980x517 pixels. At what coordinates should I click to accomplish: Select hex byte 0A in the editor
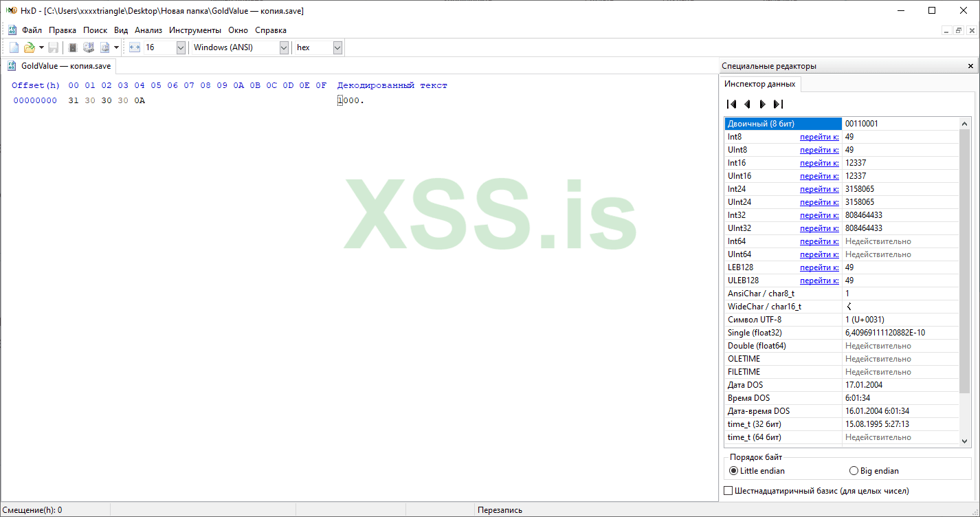click(140, 101)
